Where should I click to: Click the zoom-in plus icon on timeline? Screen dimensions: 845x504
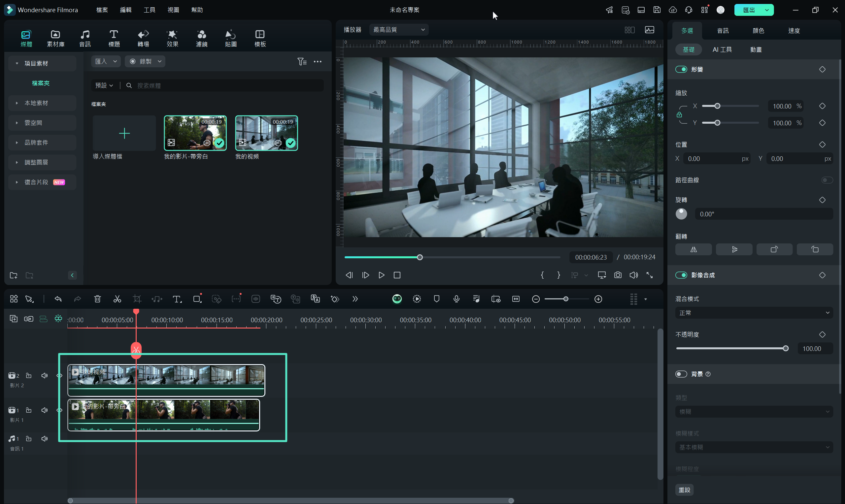(598, 299)
